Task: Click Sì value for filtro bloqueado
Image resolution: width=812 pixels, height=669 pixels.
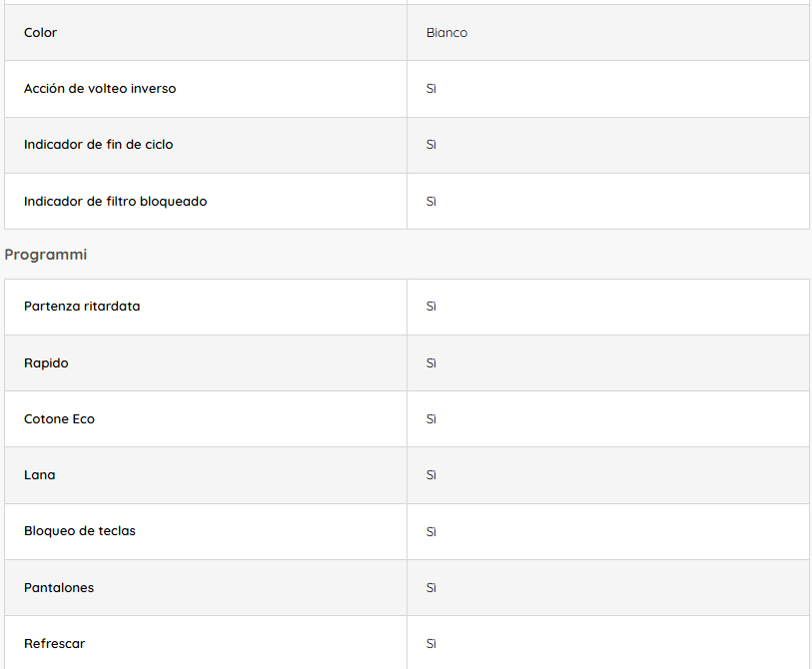Action: tap(431, 202)
